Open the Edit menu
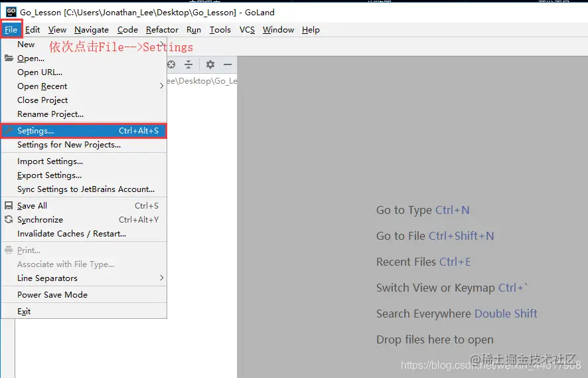 click(33, 30)
